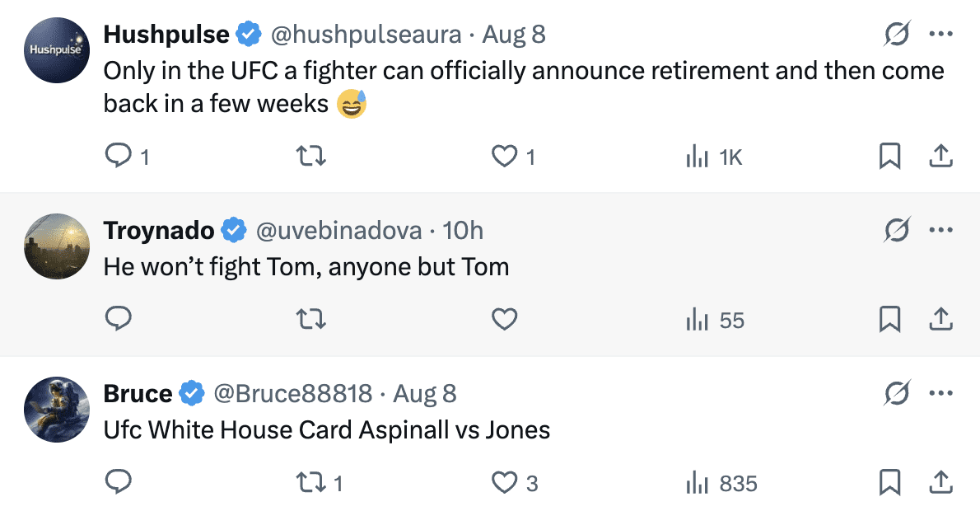This screenshot has height=511, width=980.
Task: Share Bruce's tweet
Action: (940, 482)
